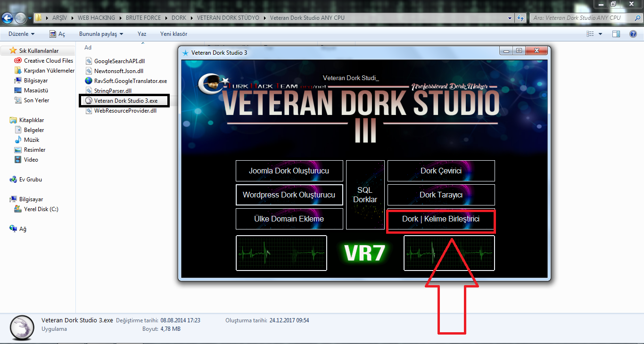Open Dork Tarayıcı tool
The width and height of the screenshot is (644, 344).
pyautogui.click(x=441, y=195)
